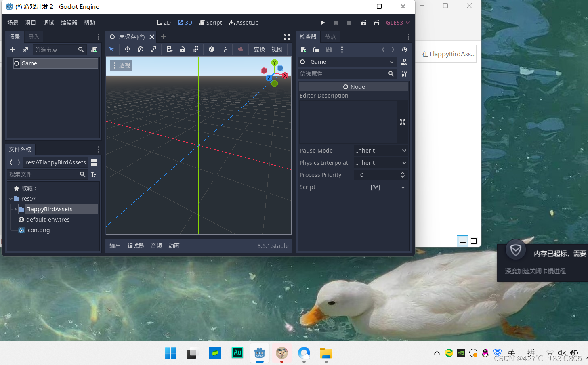The image size is (588, 365).
Task: Open File Explorer from the taskbar
Action: tap(326, 353)
